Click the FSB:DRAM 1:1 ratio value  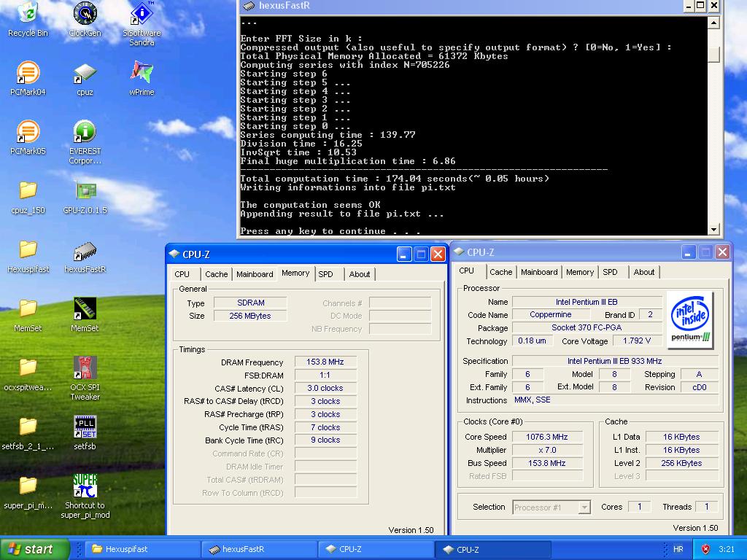[x=325, y=375]
